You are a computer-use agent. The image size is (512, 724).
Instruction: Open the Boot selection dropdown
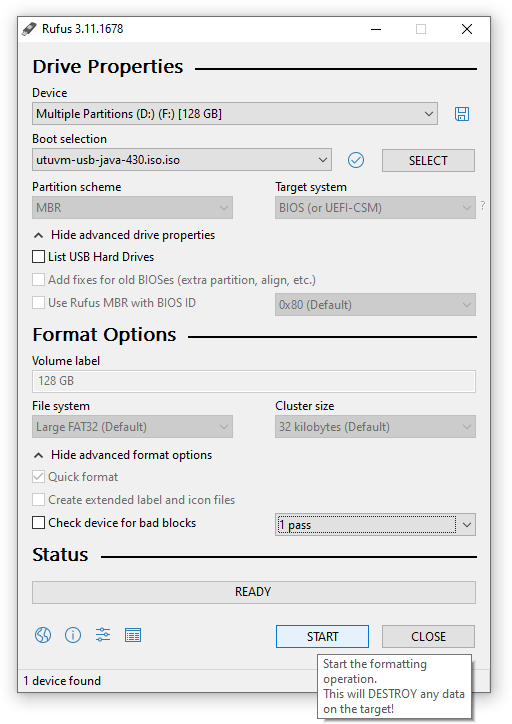(x=182, y=160)
